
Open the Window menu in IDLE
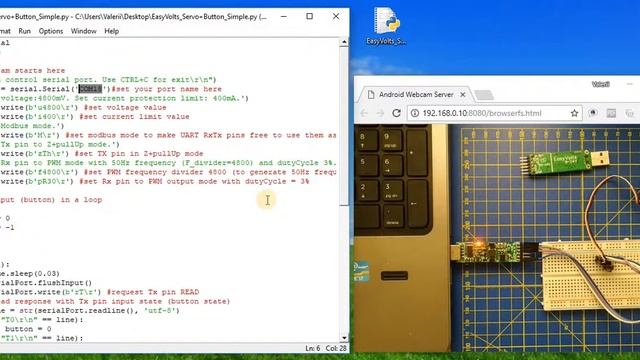coord(83,31)
